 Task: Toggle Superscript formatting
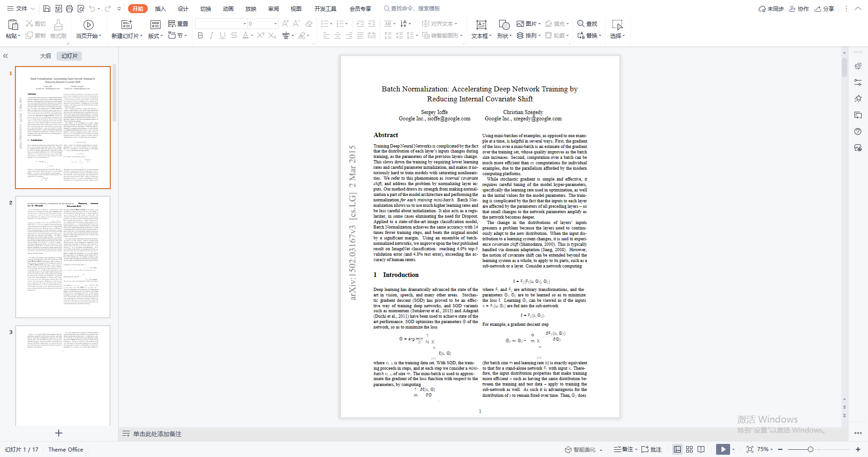click(x=261, y=35)
